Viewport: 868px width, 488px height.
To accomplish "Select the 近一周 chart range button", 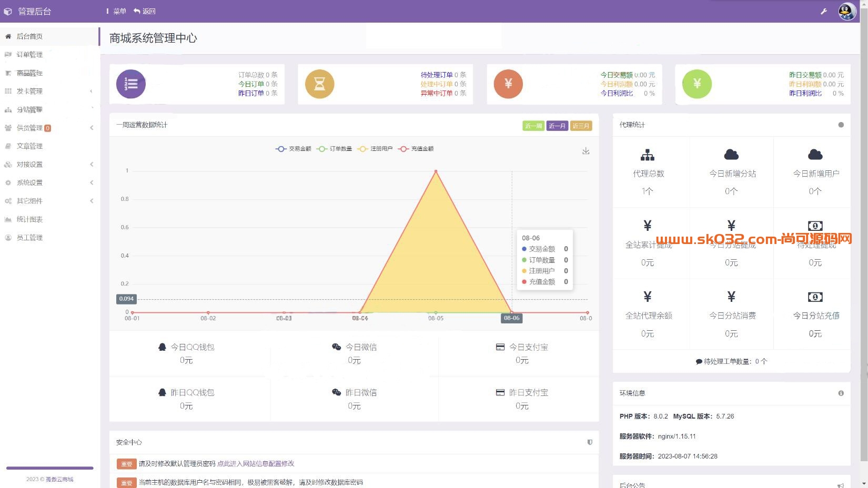I will coord(533,126).
